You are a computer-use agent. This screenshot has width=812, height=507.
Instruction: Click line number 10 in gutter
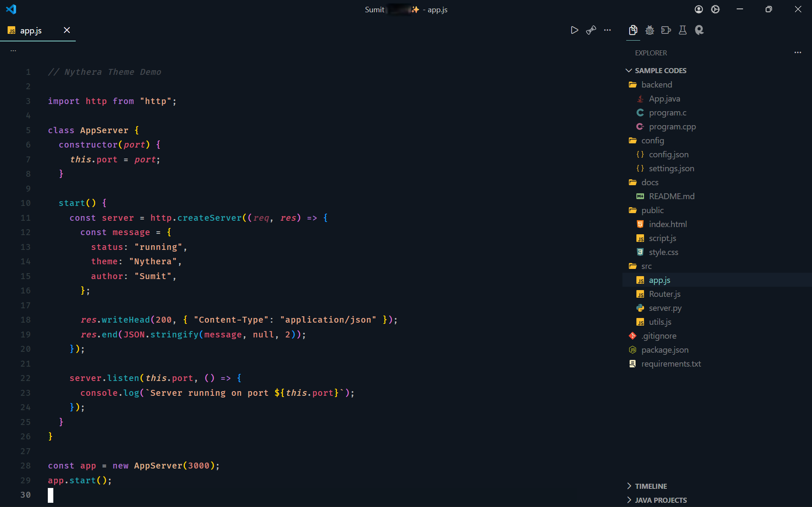click(x=25, y=203)
